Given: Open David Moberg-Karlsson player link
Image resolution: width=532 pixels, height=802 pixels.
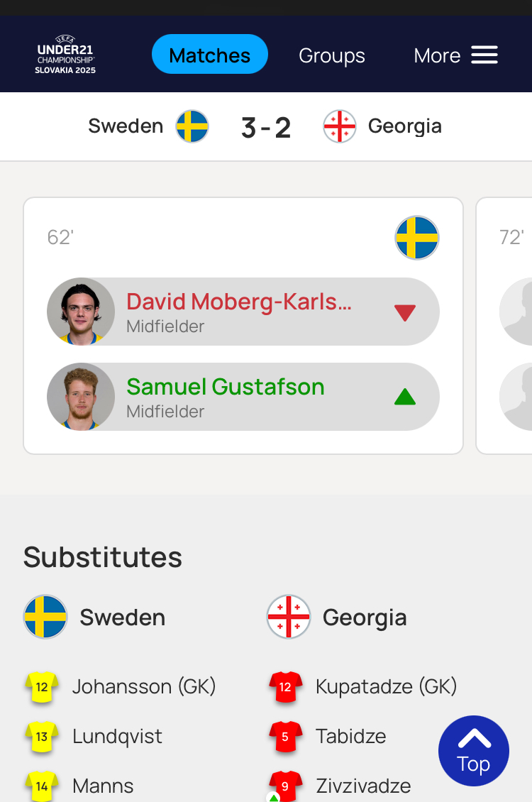Looking at the screenshot, I should pos(238,302).
